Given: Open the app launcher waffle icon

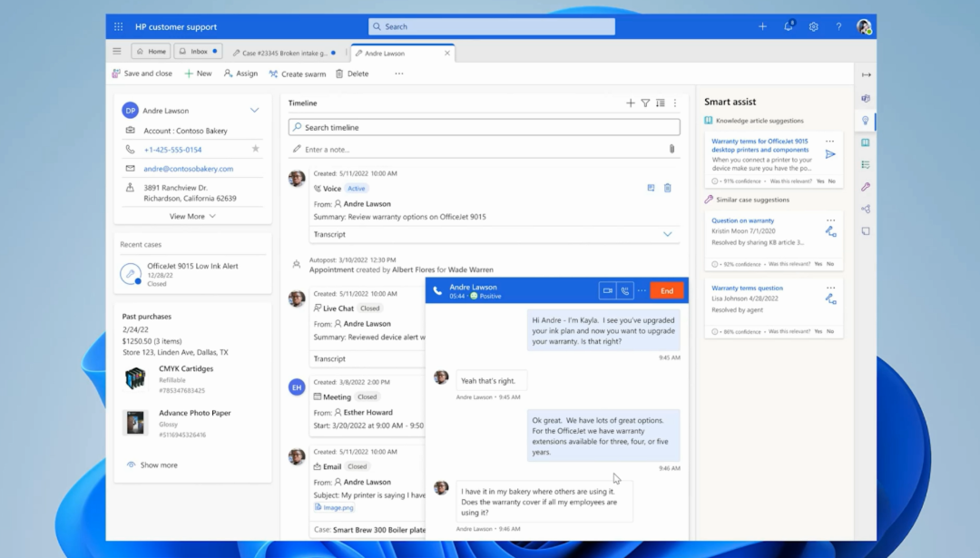Looking at the screenshot, I should (x=118, y=27).
